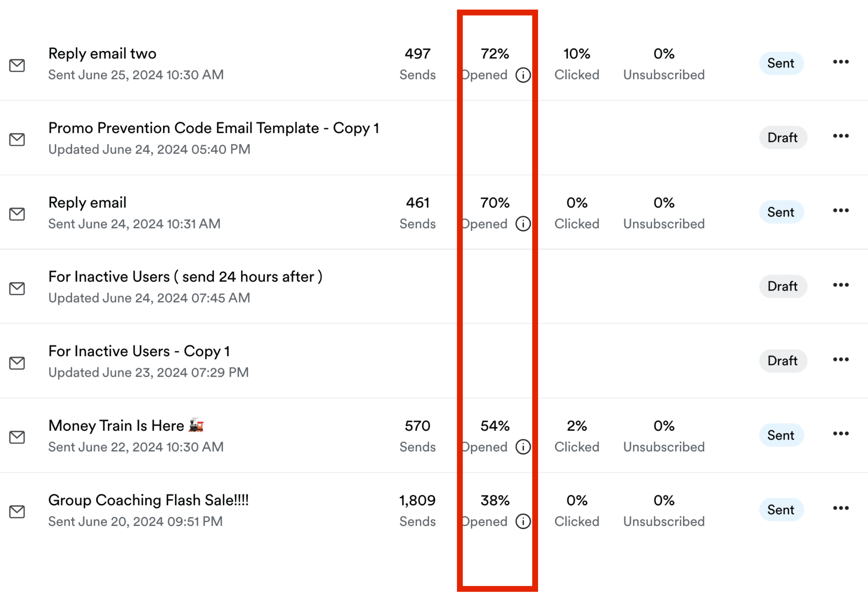This screenshot has height=593, width=868.
Task: Click Draft badge for Promo Prevention Code Template
Action: click(783, 138)
